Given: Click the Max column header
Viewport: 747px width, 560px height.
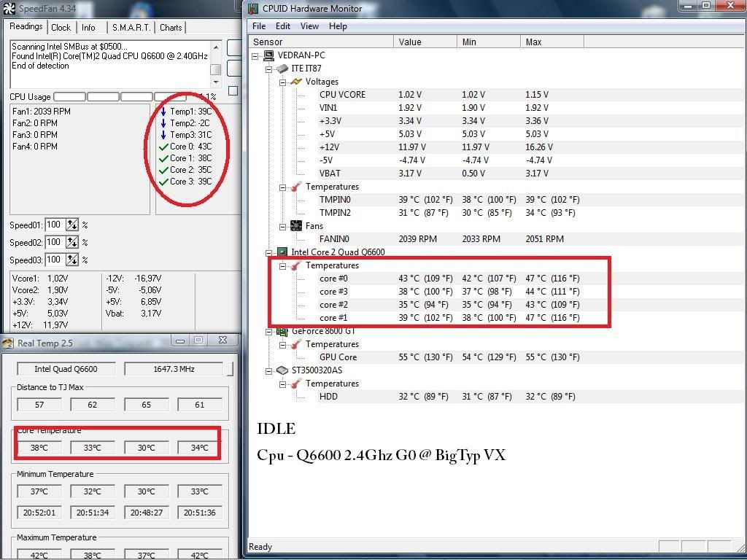Looking at the screenshot, I should click(552, 42).
